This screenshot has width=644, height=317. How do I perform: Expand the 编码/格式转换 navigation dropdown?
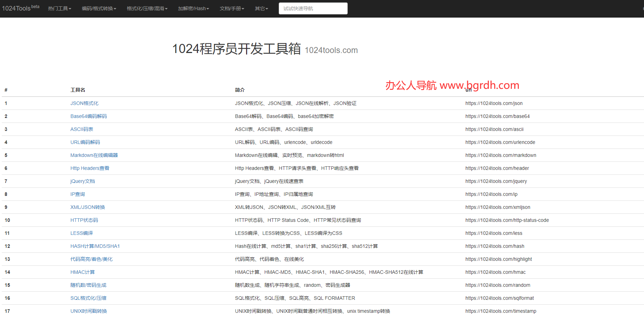pyautogui.click(x=98, y=8)
